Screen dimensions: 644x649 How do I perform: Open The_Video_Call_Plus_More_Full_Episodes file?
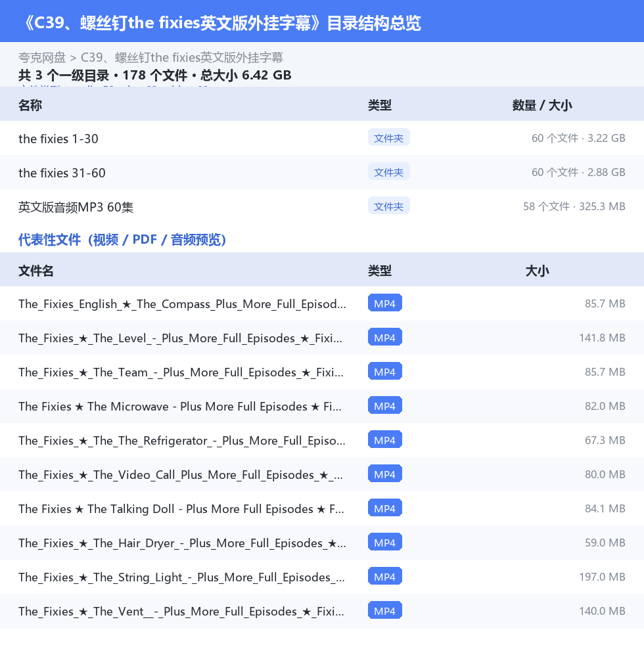point(181,475)
